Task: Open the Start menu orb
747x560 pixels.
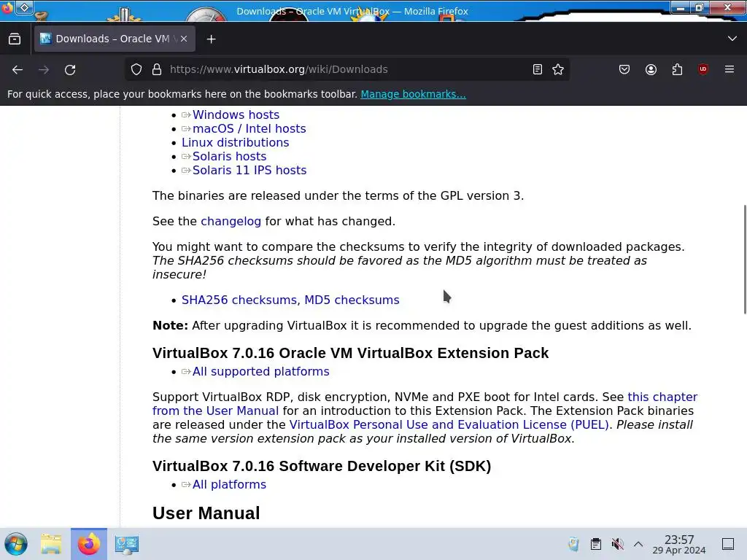Action: click(x=16, y=544)
